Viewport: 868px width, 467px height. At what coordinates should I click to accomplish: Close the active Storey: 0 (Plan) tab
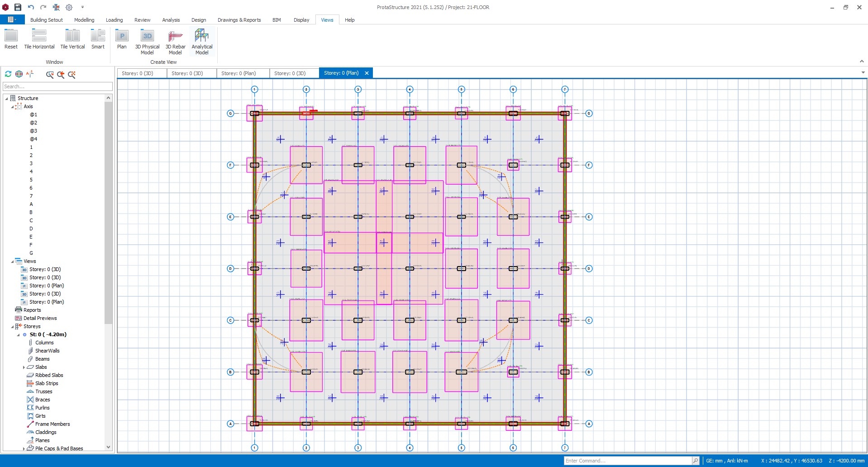pos(367,73)
